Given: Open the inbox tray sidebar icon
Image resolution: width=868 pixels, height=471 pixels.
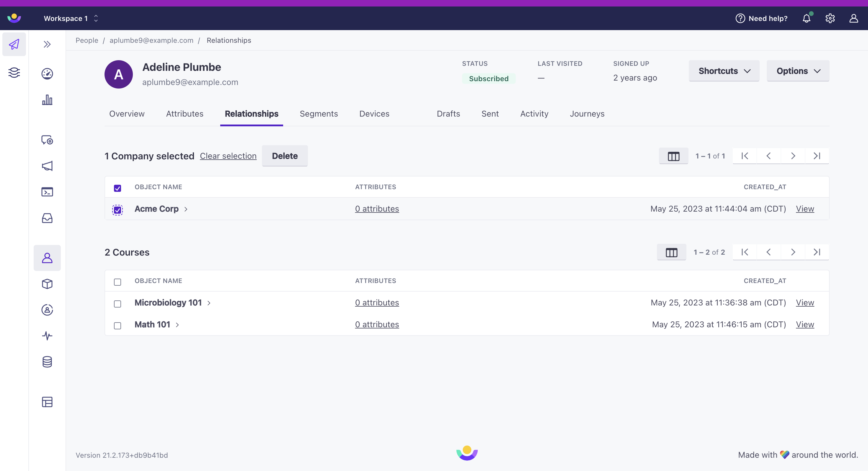Looking at the screenshot, I should coord(47,218).
